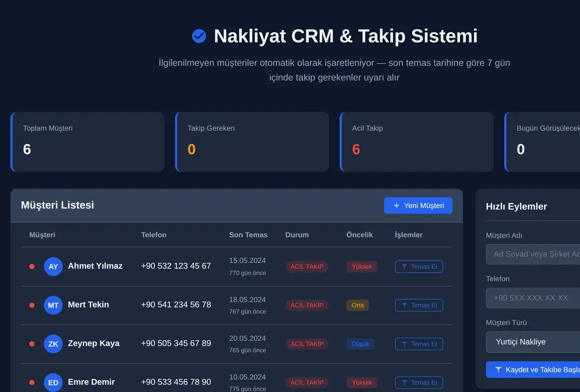This screenshot has width=580, height=392.
Task: Click ACİL TAKİP badge for Emre Demir
Action: click(x=307, y=382)
